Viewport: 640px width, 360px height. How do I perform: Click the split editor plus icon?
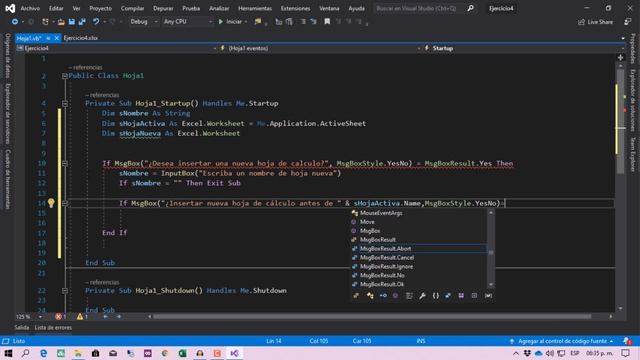[x=620, y=58]
